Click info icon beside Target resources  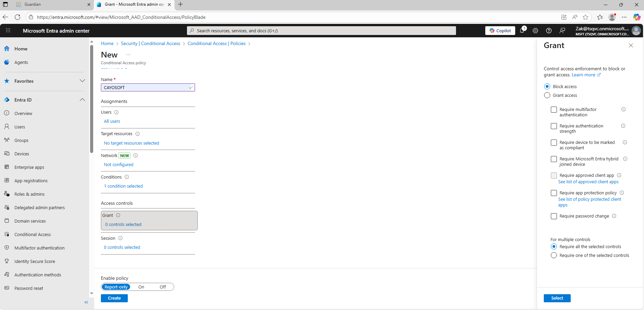pyautogui.click(x=138, y=134)
